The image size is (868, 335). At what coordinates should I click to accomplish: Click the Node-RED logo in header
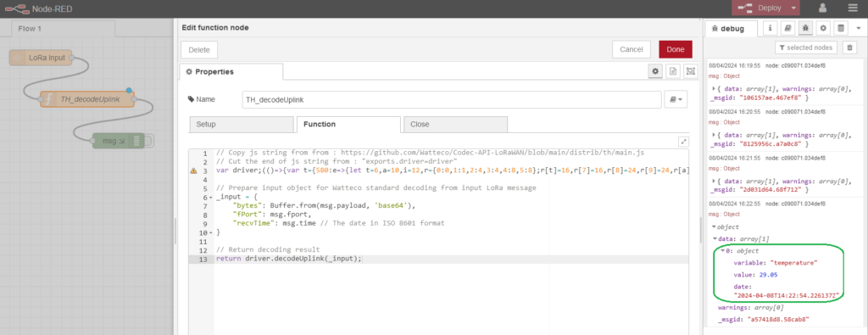pyautogui.click(x=17, y=8)
